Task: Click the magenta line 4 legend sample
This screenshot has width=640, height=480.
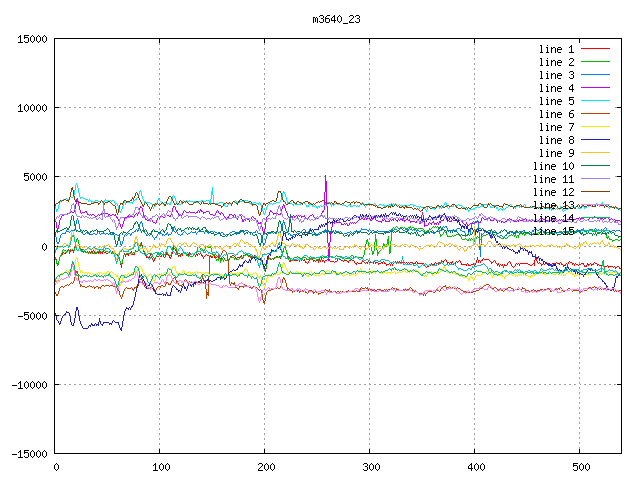Action: click(595, 88)
